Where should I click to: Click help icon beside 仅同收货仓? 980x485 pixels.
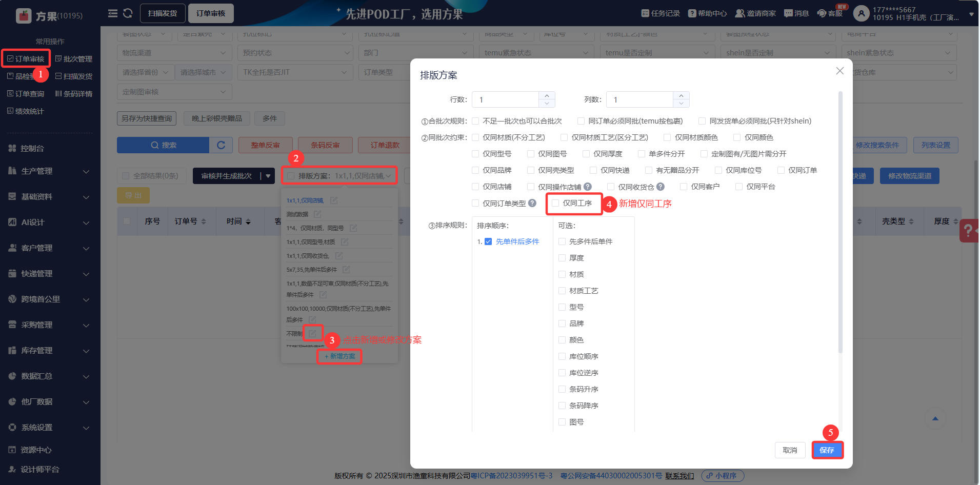point(661,187)
